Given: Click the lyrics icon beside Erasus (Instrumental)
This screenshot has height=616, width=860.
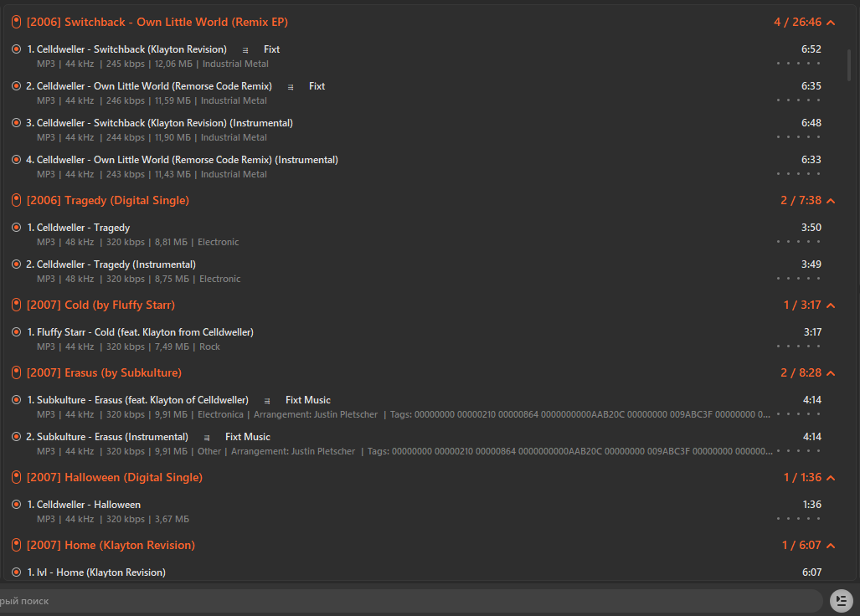Looking at the screenshot, I should click(x=207, y=438).
